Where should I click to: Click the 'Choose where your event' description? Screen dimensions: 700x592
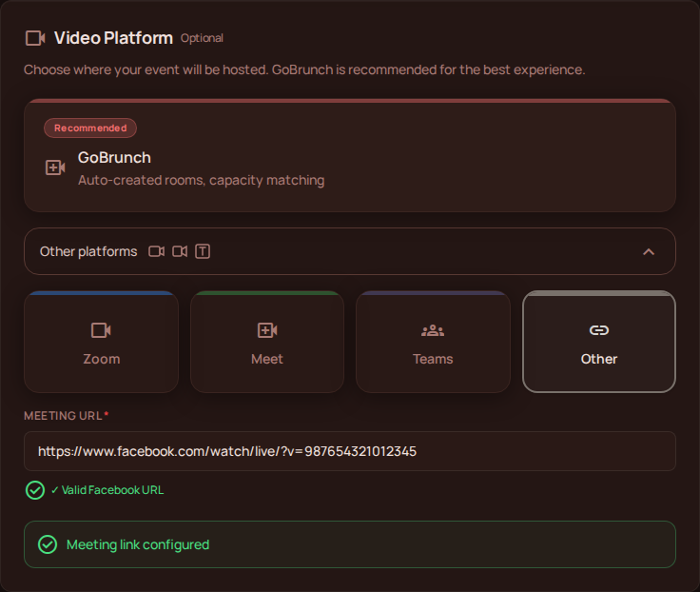304,69
